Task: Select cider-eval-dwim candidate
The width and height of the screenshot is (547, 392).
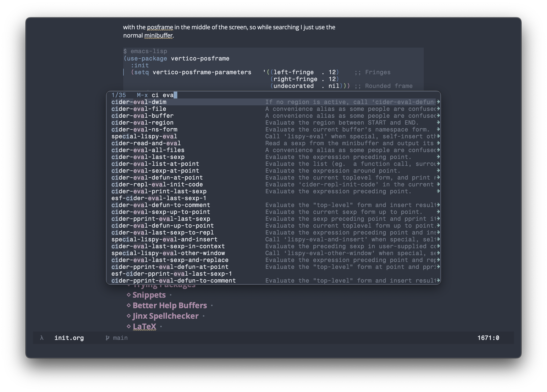Action: pos(273,102)
